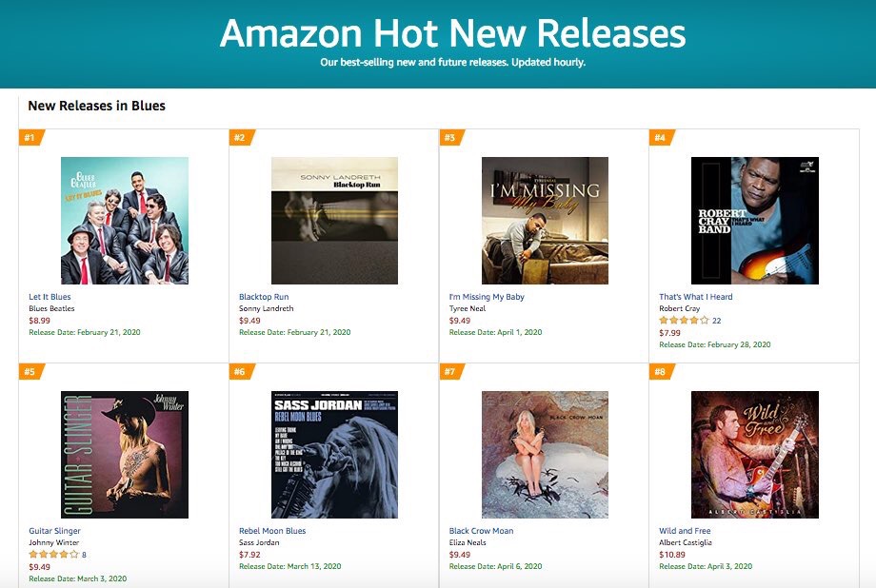Follow the Black Crow Moan title link

click(481, 531)
